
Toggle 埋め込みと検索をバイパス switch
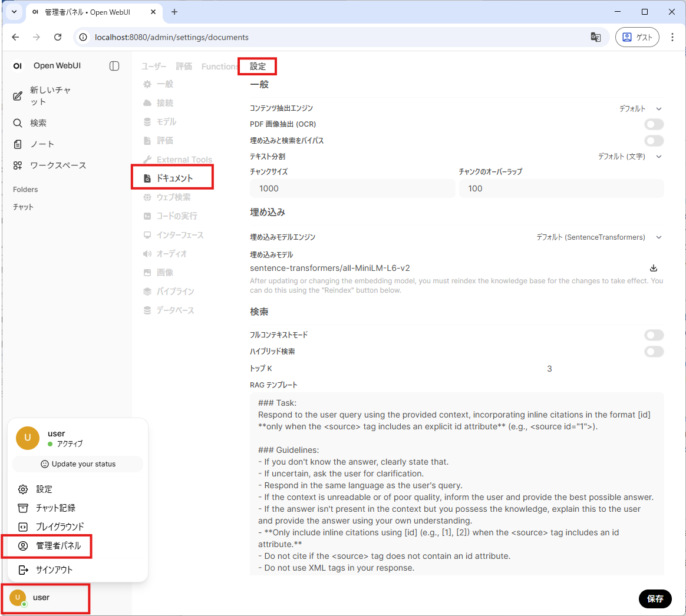click(654, 141)
